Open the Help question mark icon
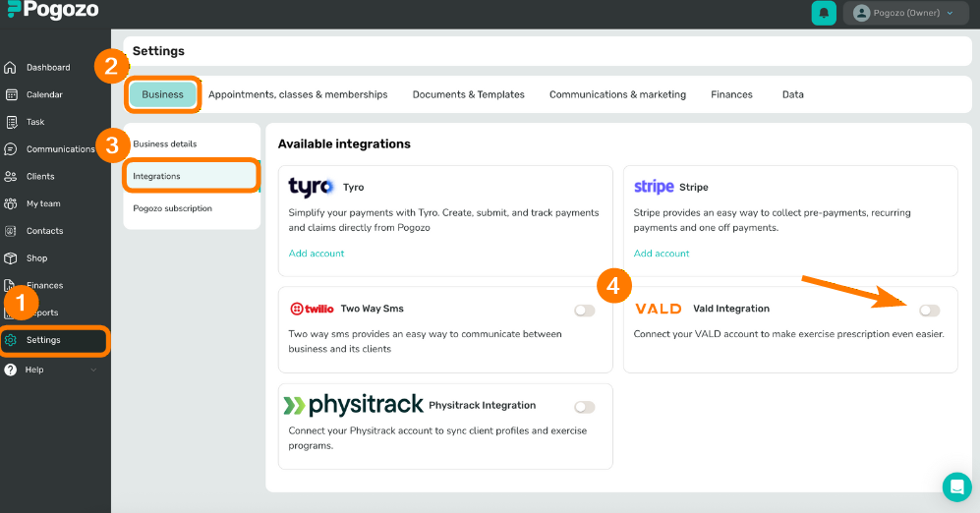 point(11,370)
